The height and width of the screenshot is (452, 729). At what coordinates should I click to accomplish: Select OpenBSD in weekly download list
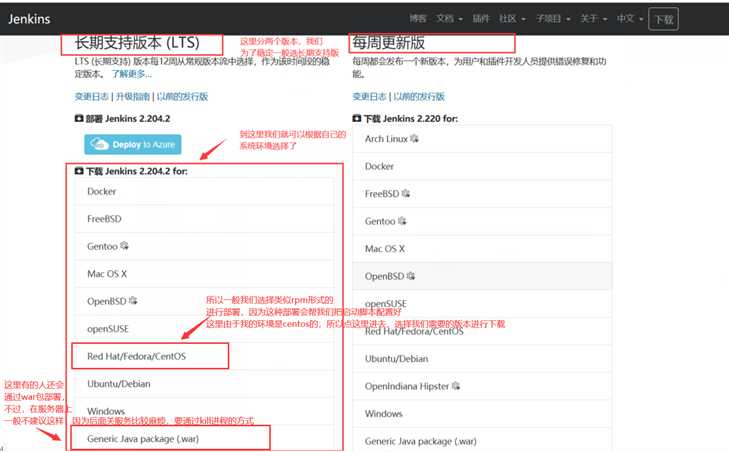tap(482, 276)
